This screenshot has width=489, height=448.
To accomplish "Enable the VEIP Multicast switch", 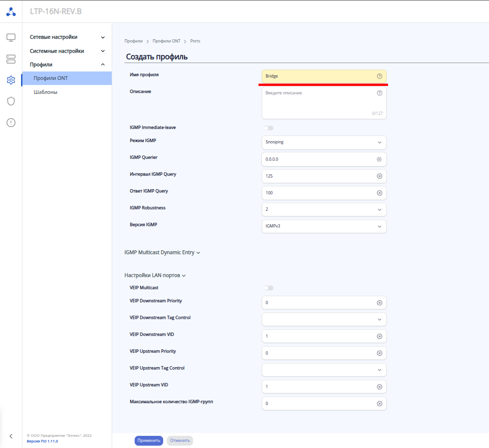I will [x=268, y=288].
